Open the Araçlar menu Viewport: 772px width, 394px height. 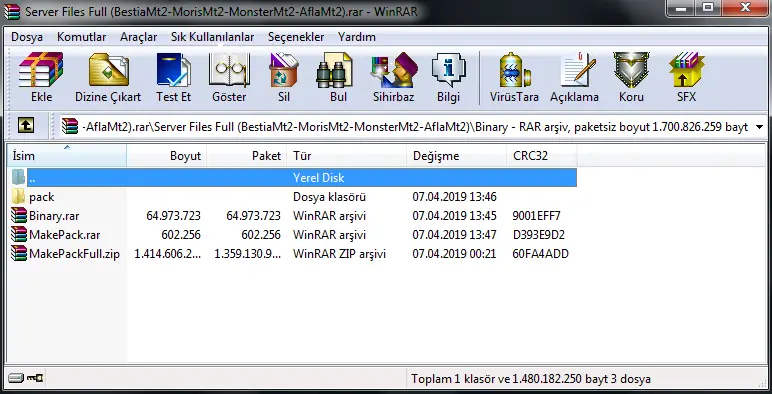coord(139,37)
